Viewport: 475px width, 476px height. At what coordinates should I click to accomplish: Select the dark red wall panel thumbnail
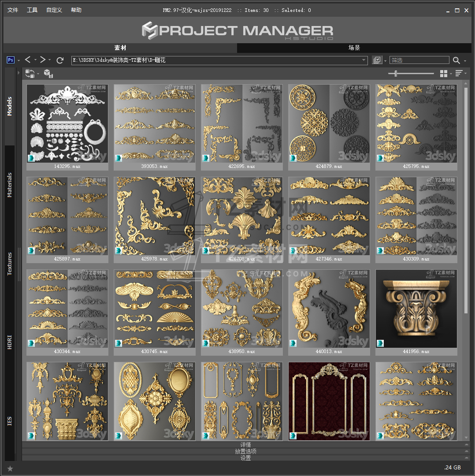tap(329, 401)
